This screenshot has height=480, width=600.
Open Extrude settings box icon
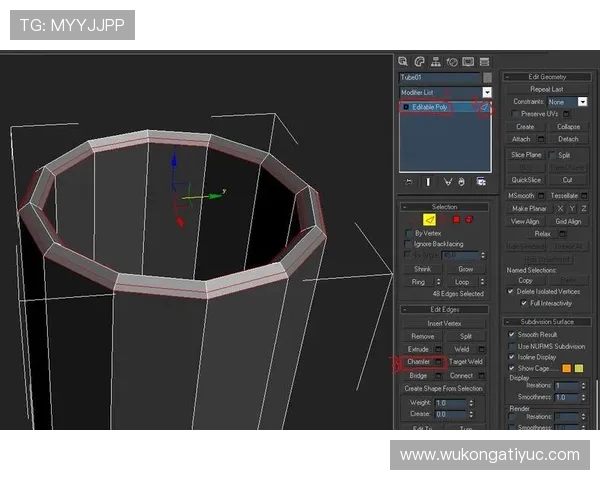click(x=439, y=349)
